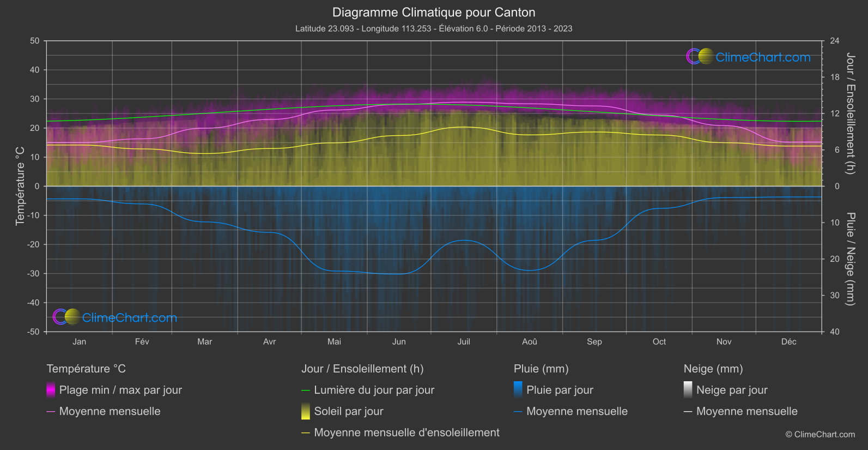This screenshot has width=868, height=450.
Task: Click the pink temperature mean line marker
Action: click(51, 412)
